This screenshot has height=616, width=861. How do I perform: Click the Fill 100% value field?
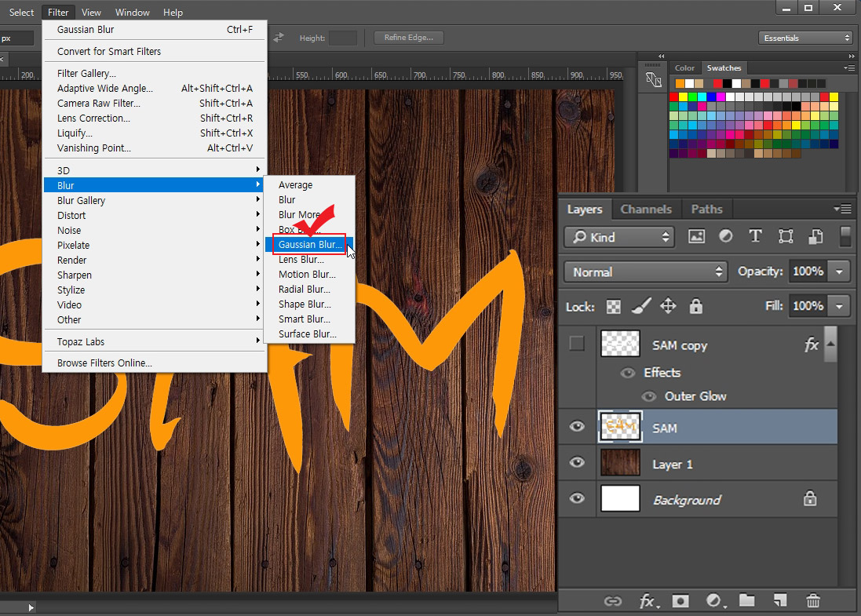click(808, 306)
